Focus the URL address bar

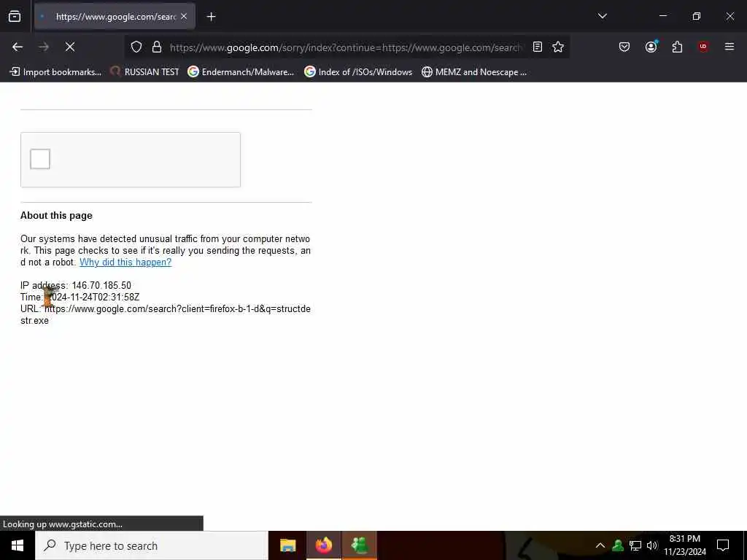pos(345,47)
